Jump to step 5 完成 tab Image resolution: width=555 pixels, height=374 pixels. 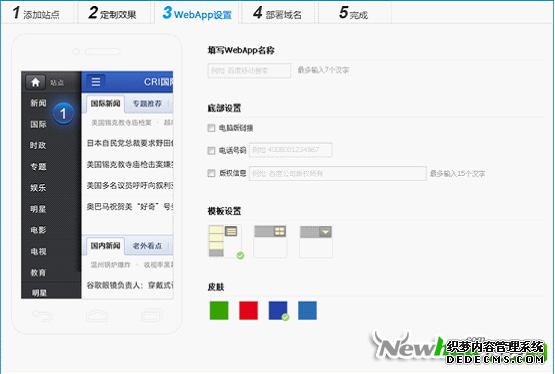pos(354,13)
